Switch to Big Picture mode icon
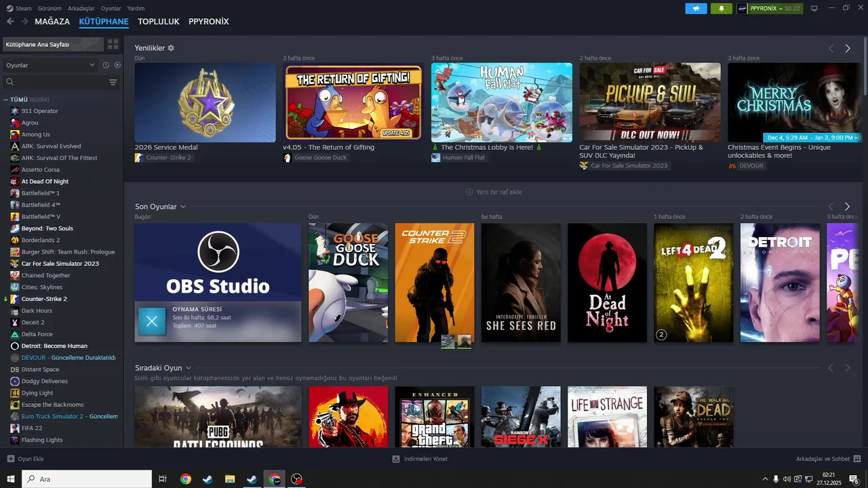Image resolution: width=868 pixels, height=488 pixels. tap(814, 8)
